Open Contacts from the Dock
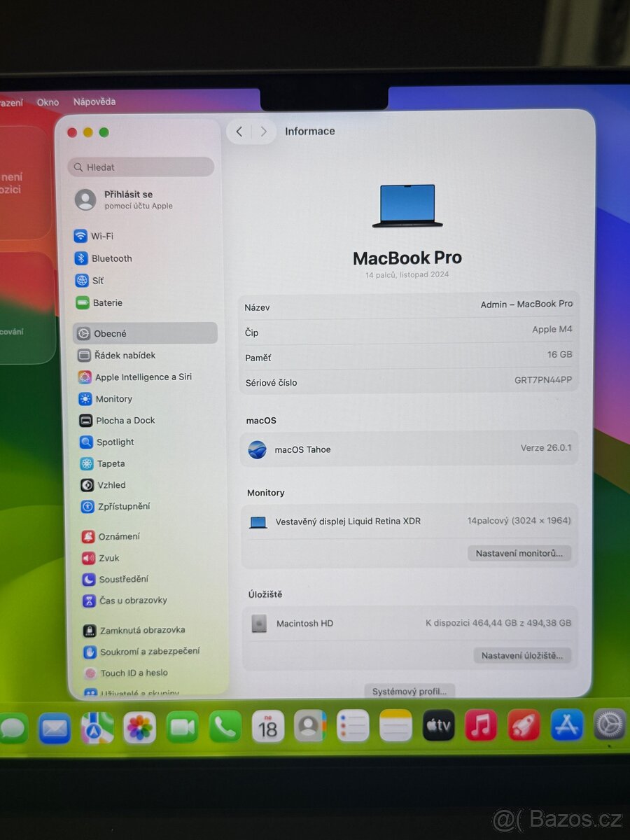 coord(310,727)
